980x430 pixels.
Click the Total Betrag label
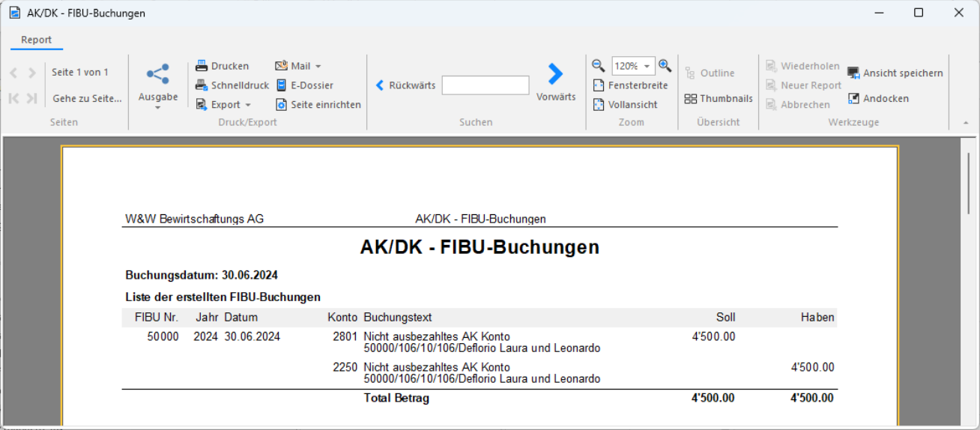[x=396, y=399]
